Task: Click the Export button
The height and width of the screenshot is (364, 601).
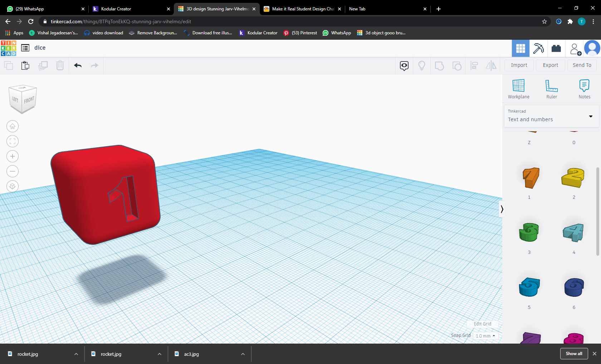Action: pos(551,65)
